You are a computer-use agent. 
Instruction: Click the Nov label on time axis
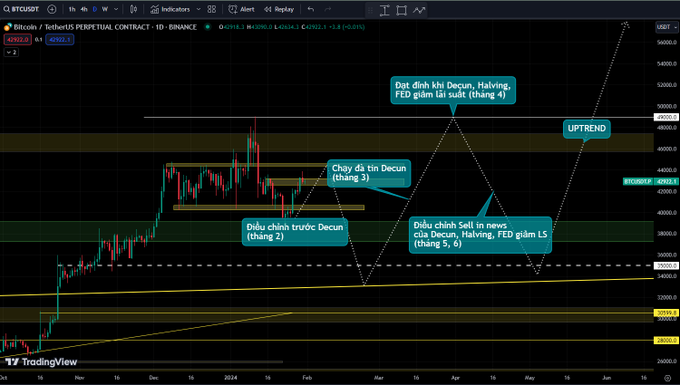click(79, 378)
